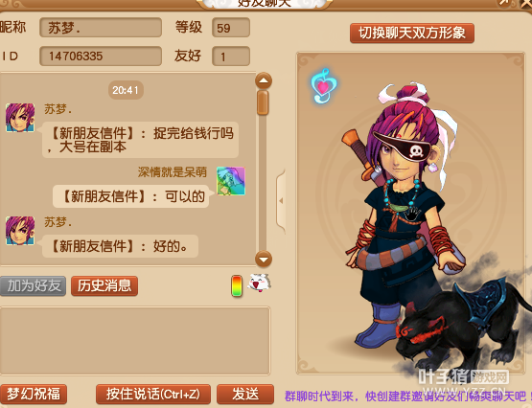Screen dimensions: 532x408
Task: Open the white cat emoji picker
Action: pos(259,283)
